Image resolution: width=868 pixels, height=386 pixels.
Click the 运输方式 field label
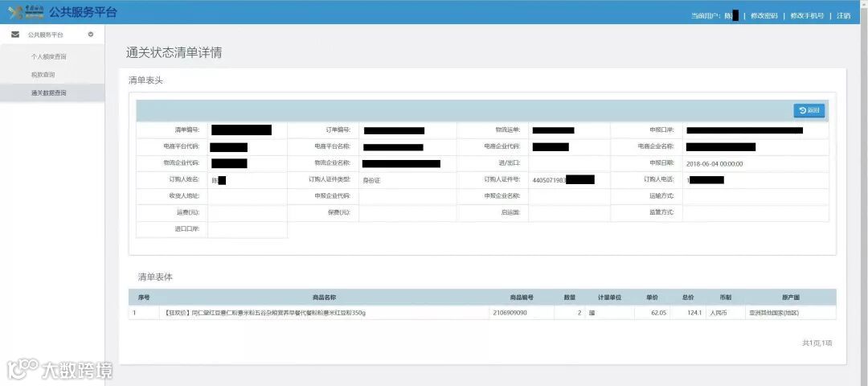661,196
